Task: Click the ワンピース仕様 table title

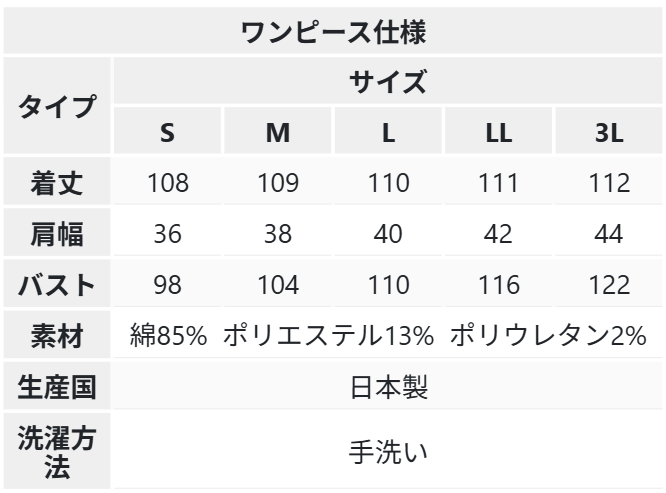Action: click(333, 31)
